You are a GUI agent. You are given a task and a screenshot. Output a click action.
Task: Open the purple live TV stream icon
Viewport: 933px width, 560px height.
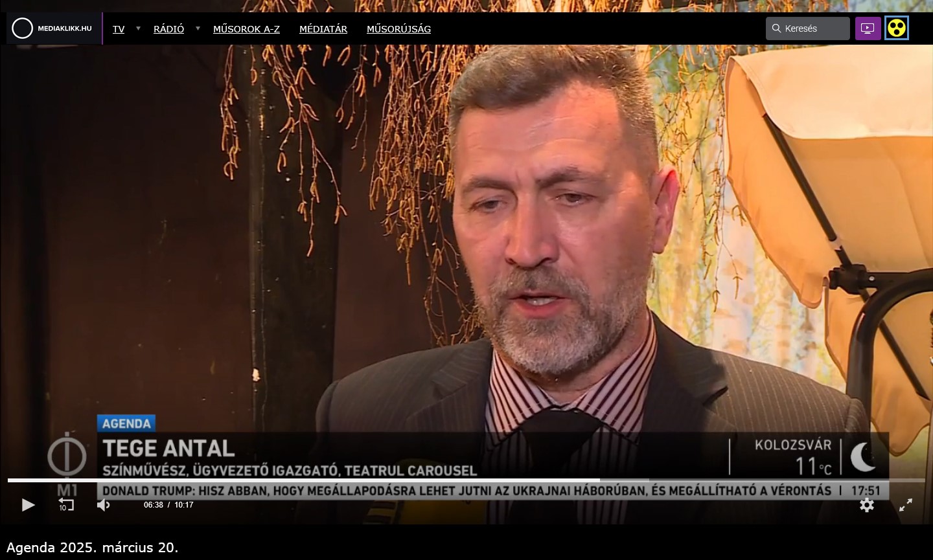click(x=868, y=28)
